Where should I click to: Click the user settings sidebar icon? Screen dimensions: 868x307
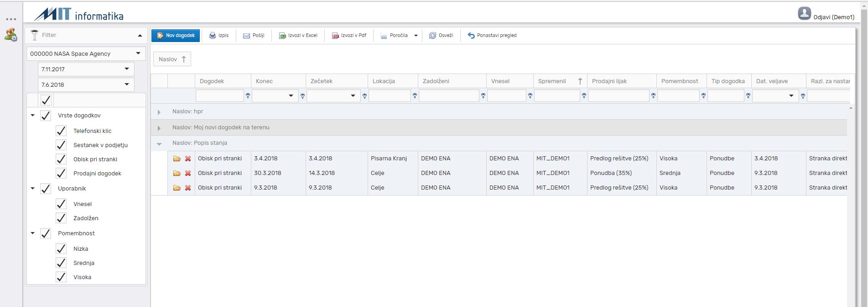(x=10, y=35)
